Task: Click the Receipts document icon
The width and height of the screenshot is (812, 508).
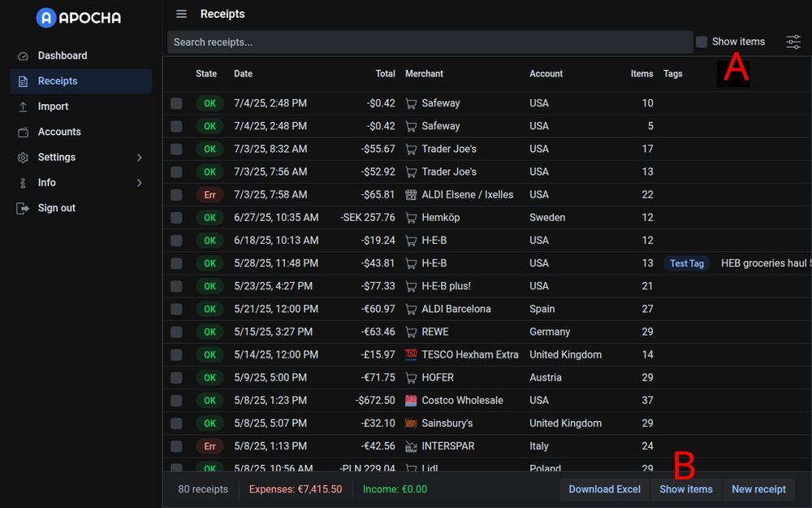Action: pyautogui.click(x=23, y=81)
